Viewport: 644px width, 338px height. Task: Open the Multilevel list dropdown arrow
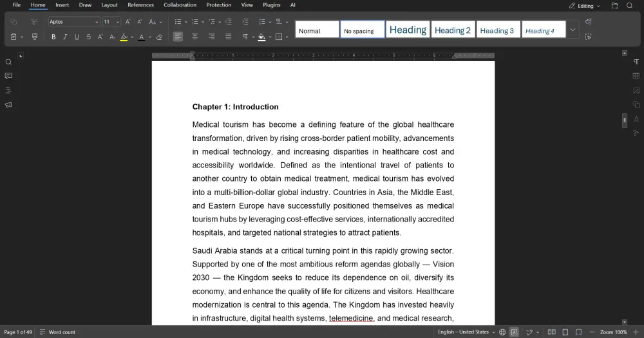coord(220,22)
